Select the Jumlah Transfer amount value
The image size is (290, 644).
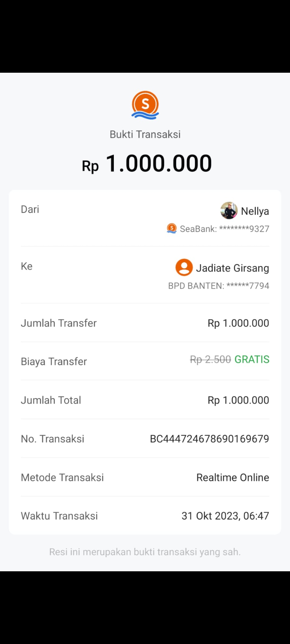pyautogui.click(x=238, y=323)
